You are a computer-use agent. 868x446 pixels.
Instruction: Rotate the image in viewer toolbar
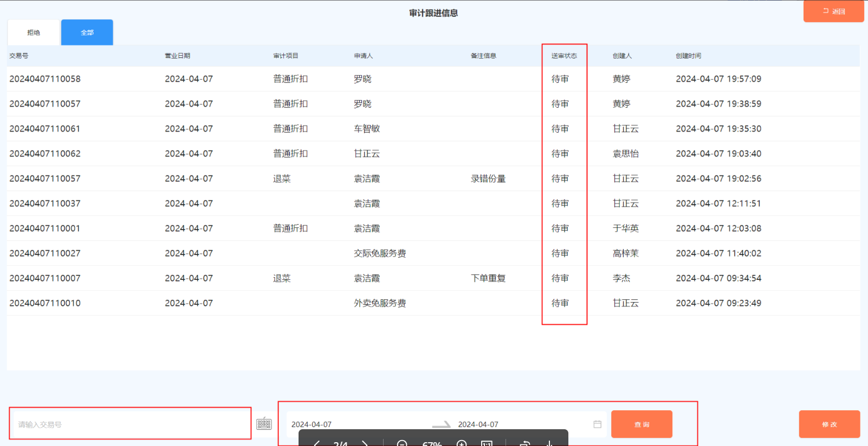click(x=524, y=443)
